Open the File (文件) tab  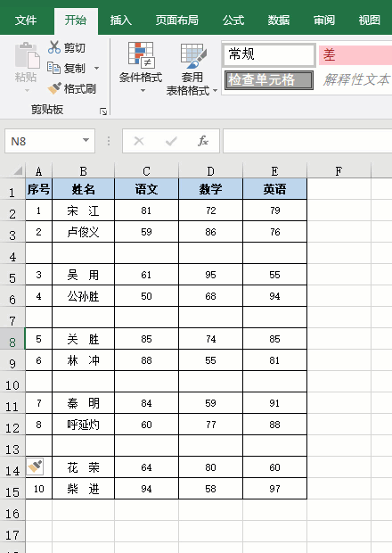tap(26, 21)
